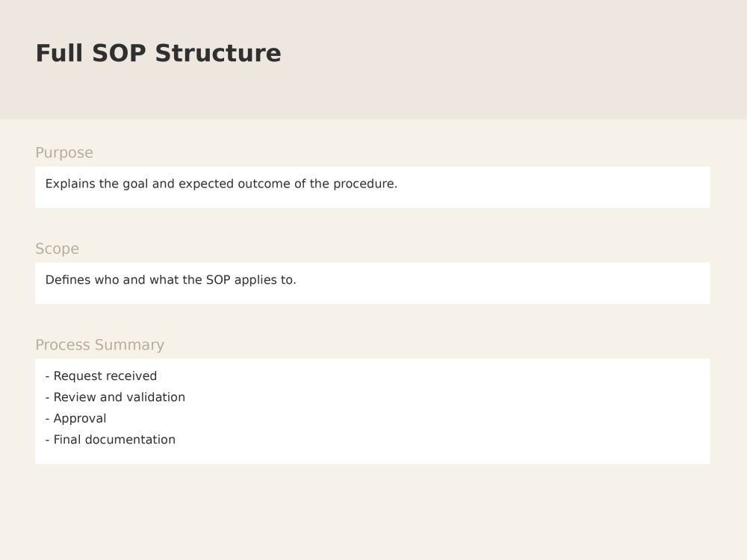Click the word "procedure" in Purpose box
This screenshot has height=560, width=747.
(364, 184)
